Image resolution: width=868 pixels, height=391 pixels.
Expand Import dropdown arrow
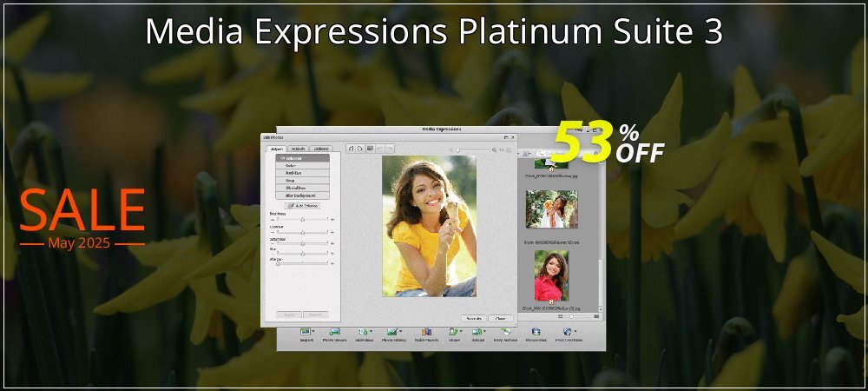pos(313,331)
